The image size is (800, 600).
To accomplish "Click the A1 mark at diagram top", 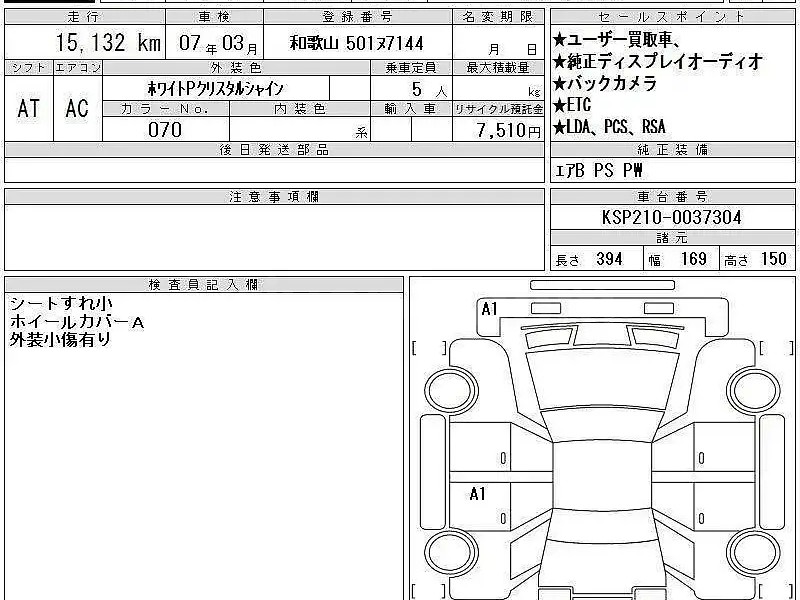I will click(489, 309).
